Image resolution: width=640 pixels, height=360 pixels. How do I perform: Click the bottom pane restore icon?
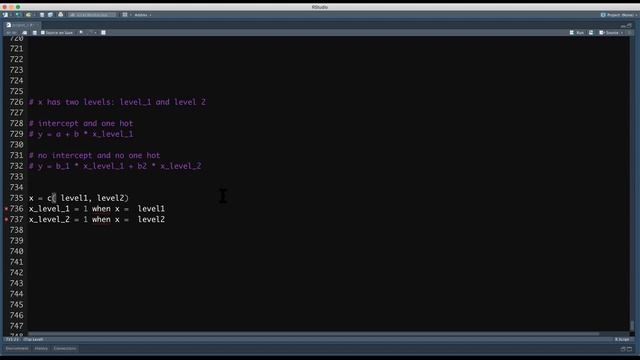tap(623, 349)
